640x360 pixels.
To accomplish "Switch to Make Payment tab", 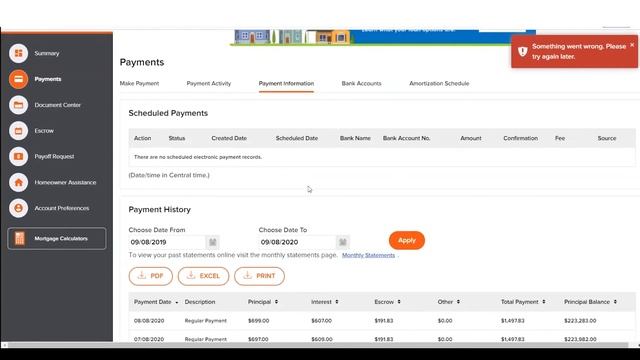I will point(139,83).
